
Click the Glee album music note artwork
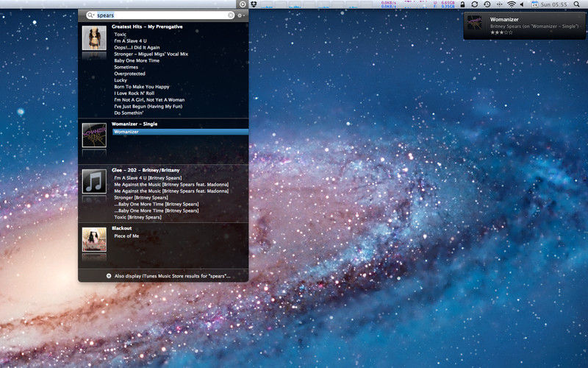(94, 181)
